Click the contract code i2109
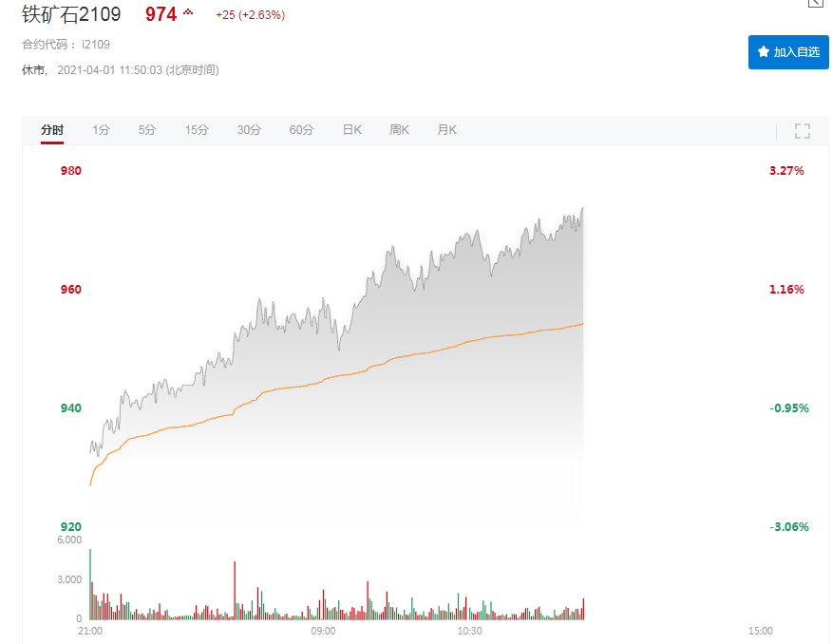The image size is (832, 644). [x=97, y=45]
